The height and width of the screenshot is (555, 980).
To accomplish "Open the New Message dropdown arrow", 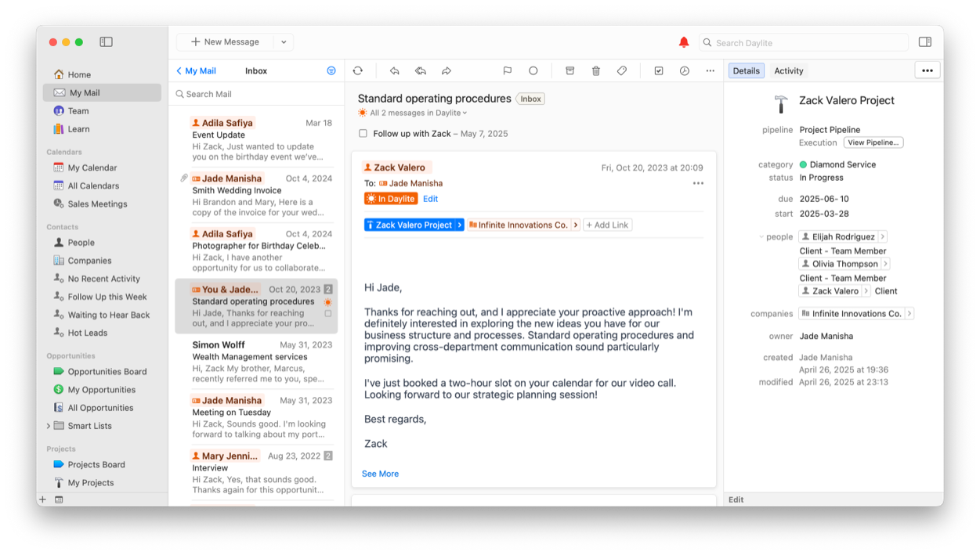I will [284, 42].
